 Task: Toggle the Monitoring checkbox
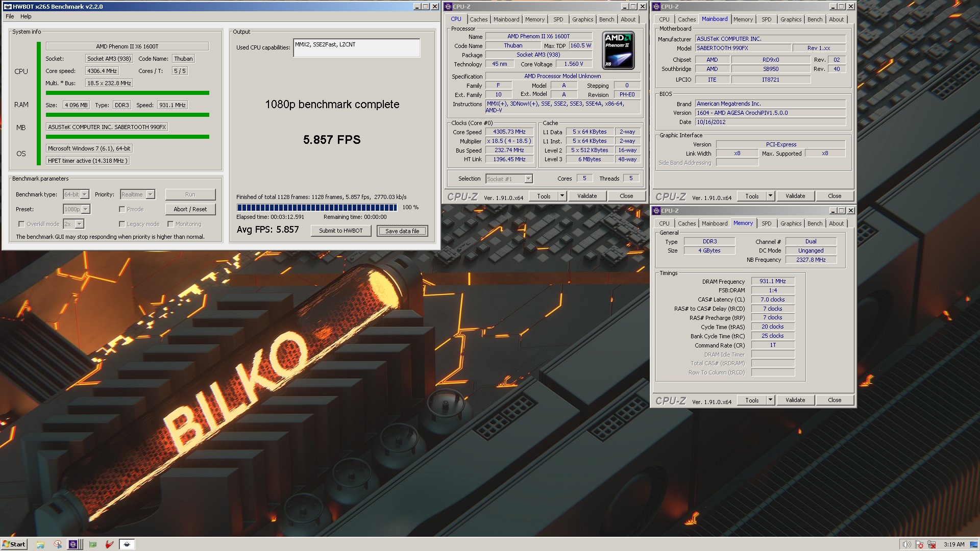(170, 224)
